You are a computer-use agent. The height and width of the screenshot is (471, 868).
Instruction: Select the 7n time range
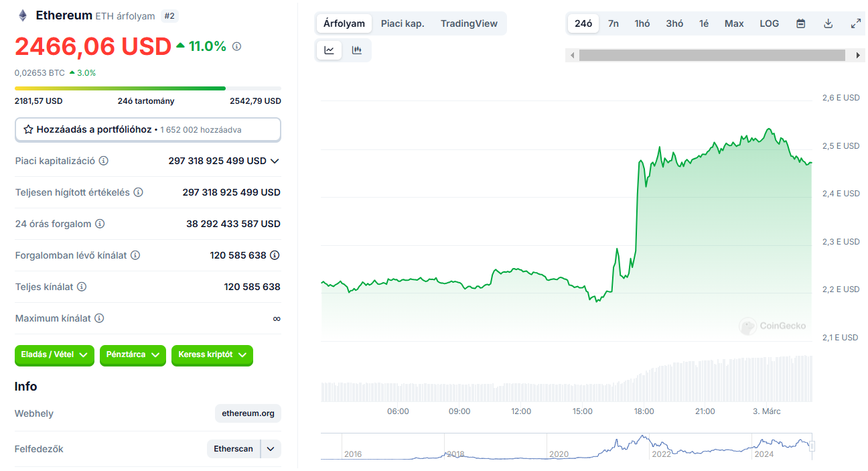pos(613,23)
